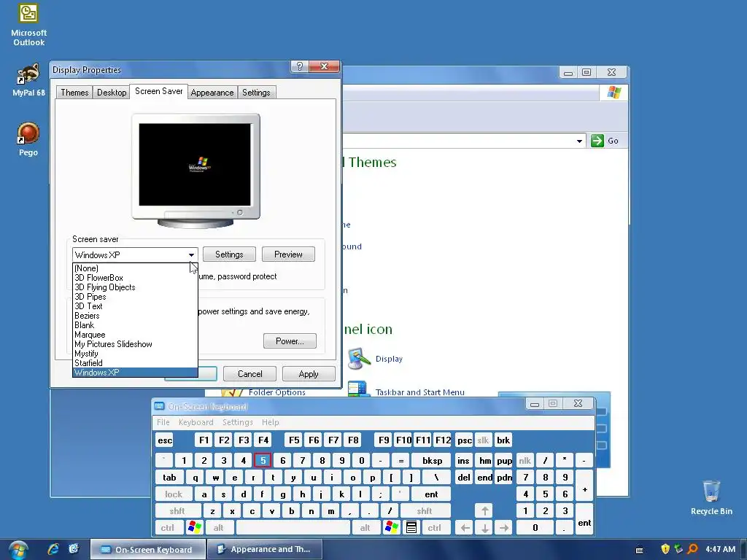747x560 pixels.
Task: Click Display Properties help question mark button
Action: [x=300, y=66]
